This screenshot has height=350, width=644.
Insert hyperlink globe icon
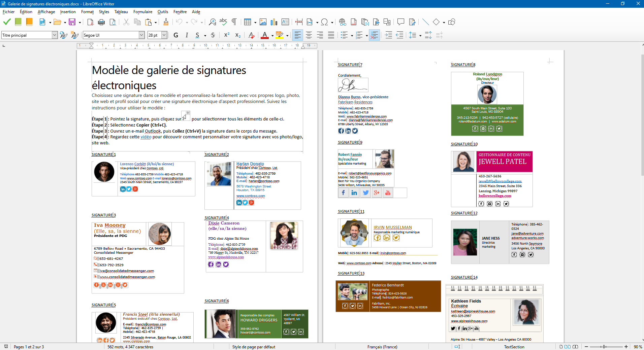343,22
